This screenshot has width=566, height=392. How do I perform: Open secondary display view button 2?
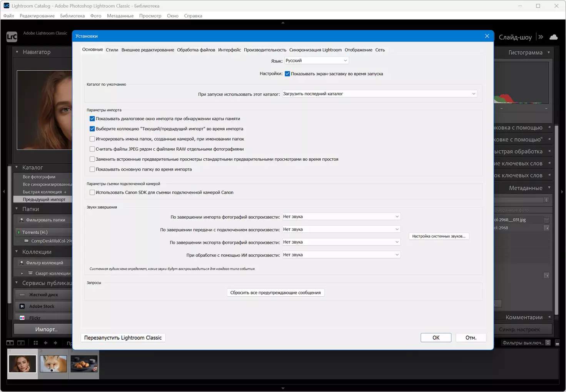point(21,343)
